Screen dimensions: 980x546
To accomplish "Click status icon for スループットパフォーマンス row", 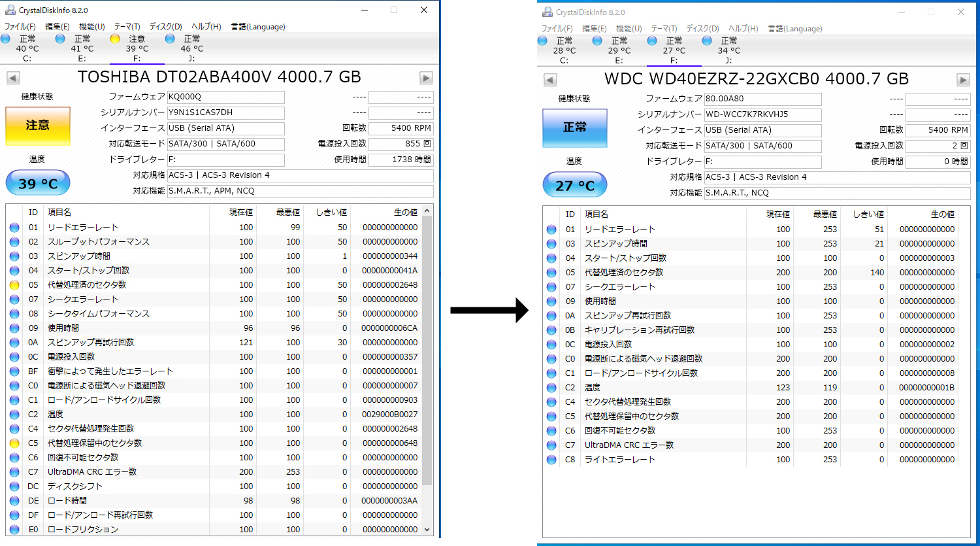I will [14, 242].
